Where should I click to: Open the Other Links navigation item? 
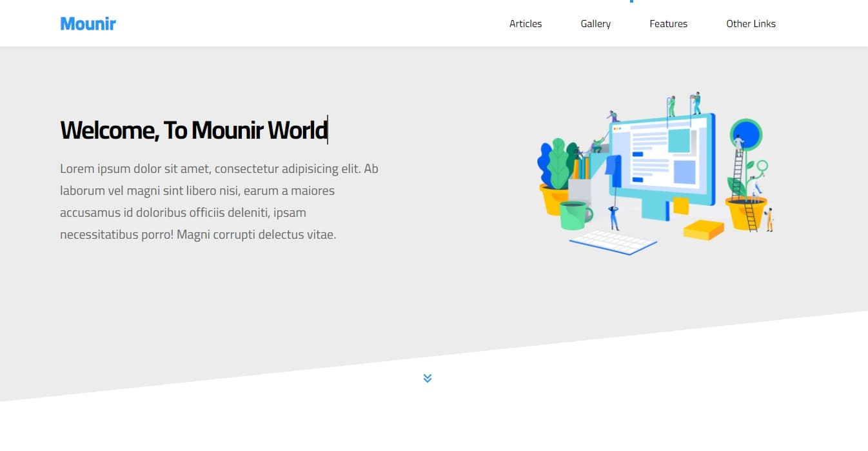click(x=751, y=23)
